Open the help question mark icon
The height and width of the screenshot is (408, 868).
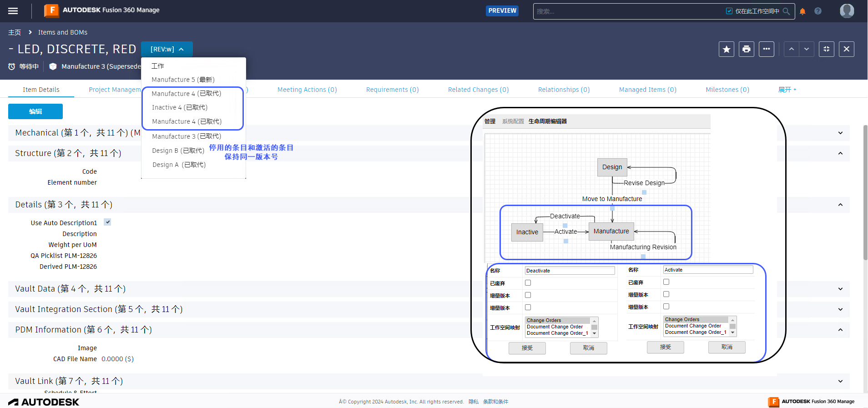[818, 11]
